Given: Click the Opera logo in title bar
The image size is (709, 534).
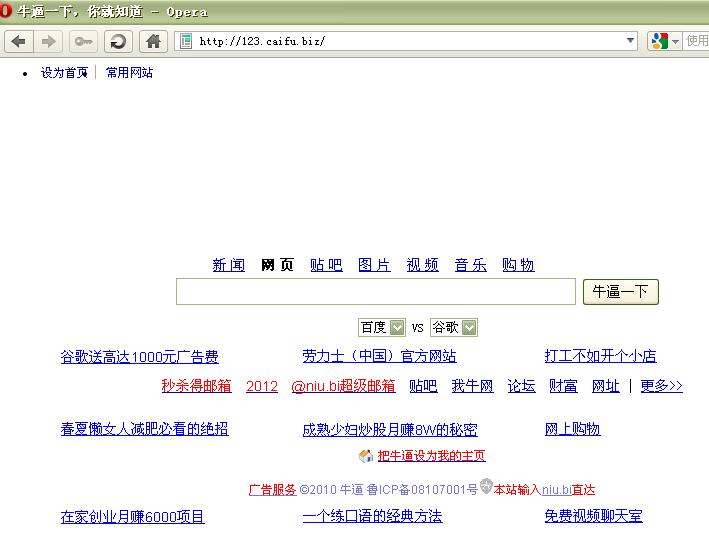Looking at the screenshot, I should tap(5, 10).
